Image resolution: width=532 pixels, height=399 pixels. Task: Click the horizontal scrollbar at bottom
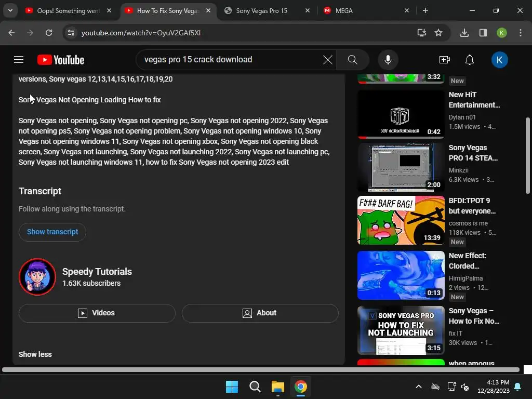pos(261,369)
